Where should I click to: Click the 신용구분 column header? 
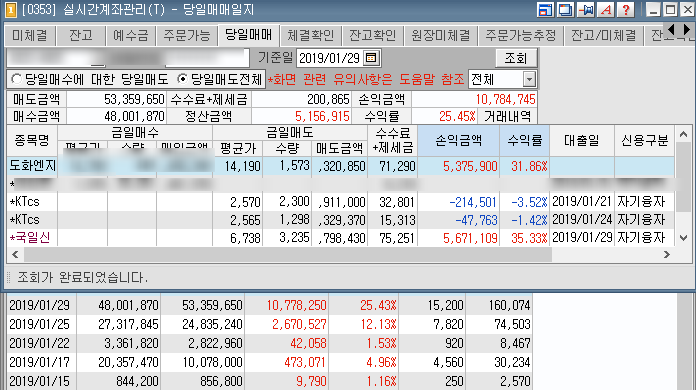645,141
